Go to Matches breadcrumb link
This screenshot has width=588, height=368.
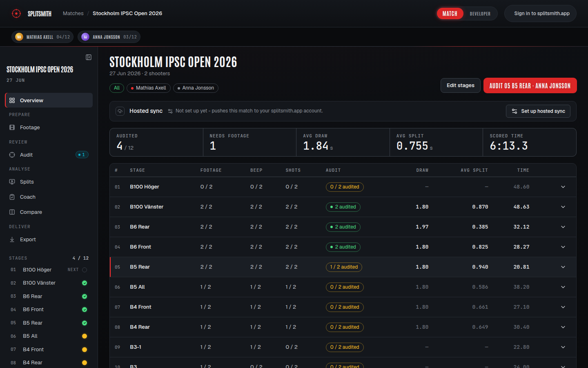[x=73, y=13]
